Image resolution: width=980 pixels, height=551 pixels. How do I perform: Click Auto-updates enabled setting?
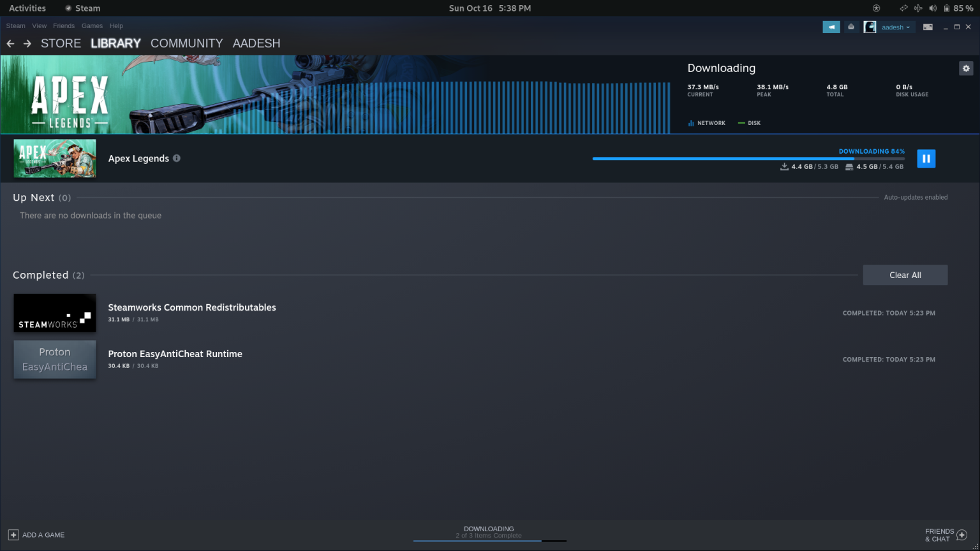coord(916,197)
